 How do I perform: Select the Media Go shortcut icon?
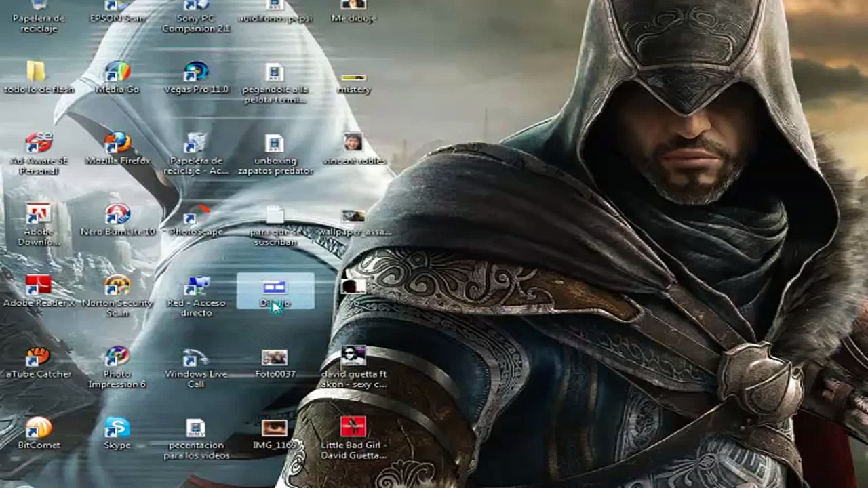pos(117,72)
